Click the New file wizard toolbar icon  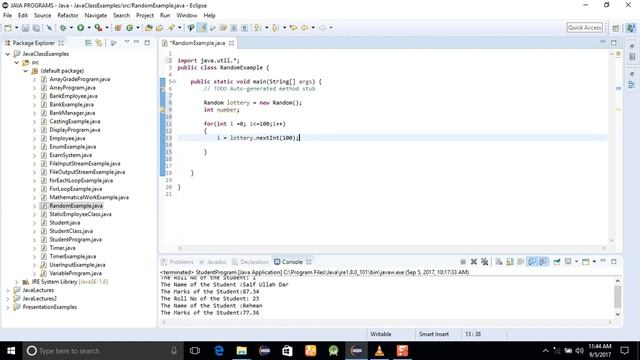point(8,28)
